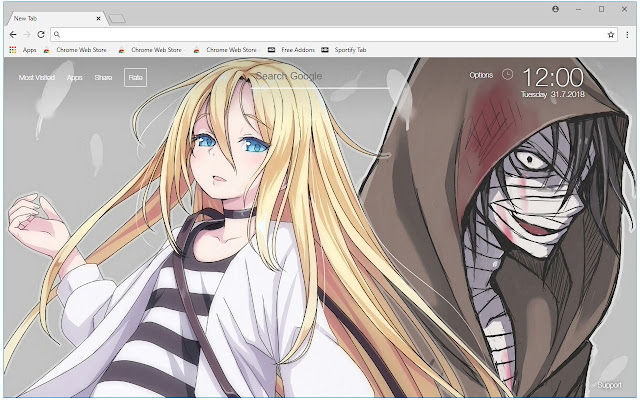Open the third Chrome Web Store bookmark
640x400 pixels.
click(x=225, y=50)
